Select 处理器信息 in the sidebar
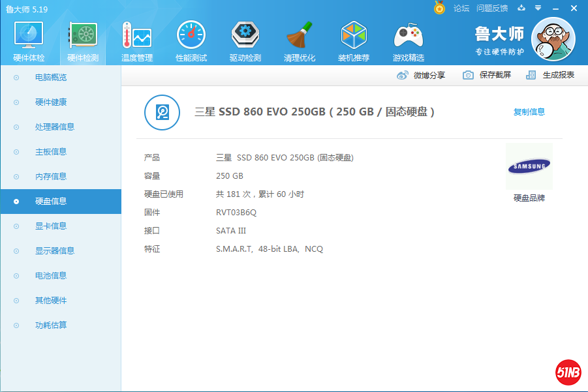Viewport: 588px width, 392px height. (54, 127)
